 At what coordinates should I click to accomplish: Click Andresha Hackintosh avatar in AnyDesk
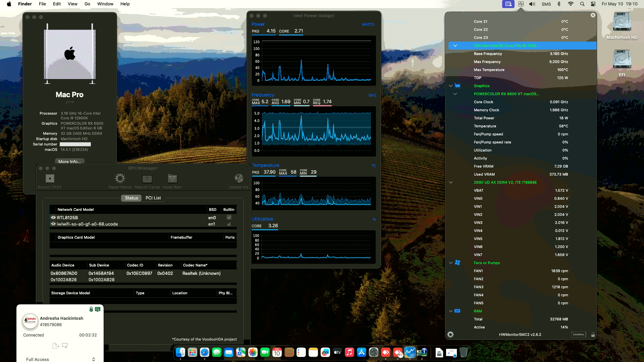30,322
